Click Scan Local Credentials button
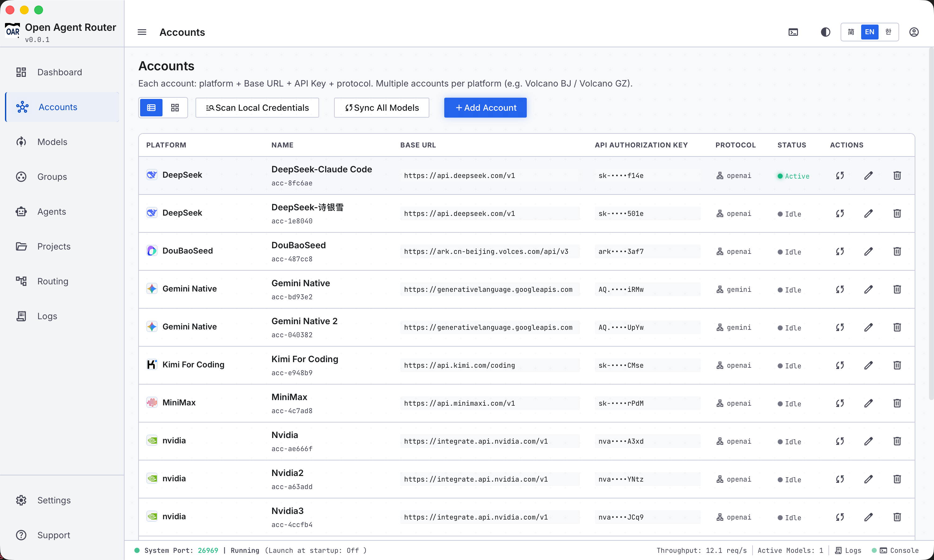 (257, 108)
